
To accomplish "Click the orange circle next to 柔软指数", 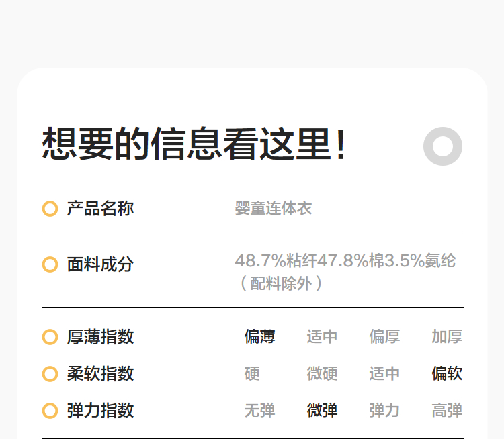I will tap(50, 374).
